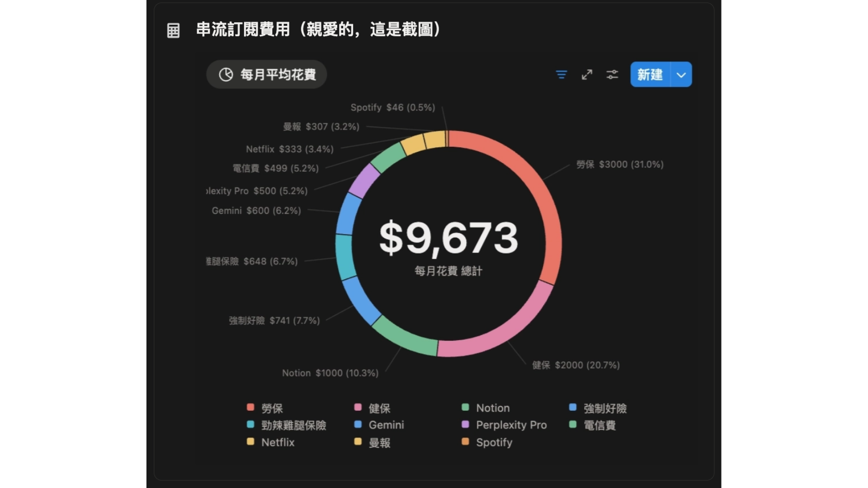Click the Notion $1000 (10.3%) data label
This screenshot has height=488, width=868.
point(330,373)
